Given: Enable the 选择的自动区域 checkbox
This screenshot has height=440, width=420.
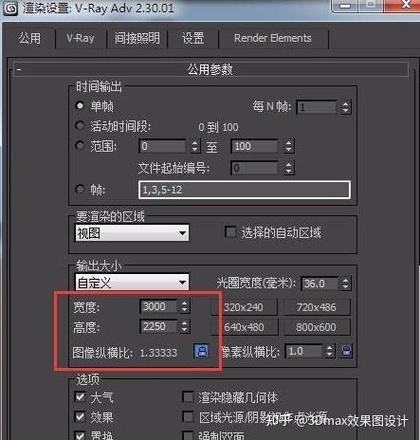Looking at the screenshot, I should coord(230,232).
